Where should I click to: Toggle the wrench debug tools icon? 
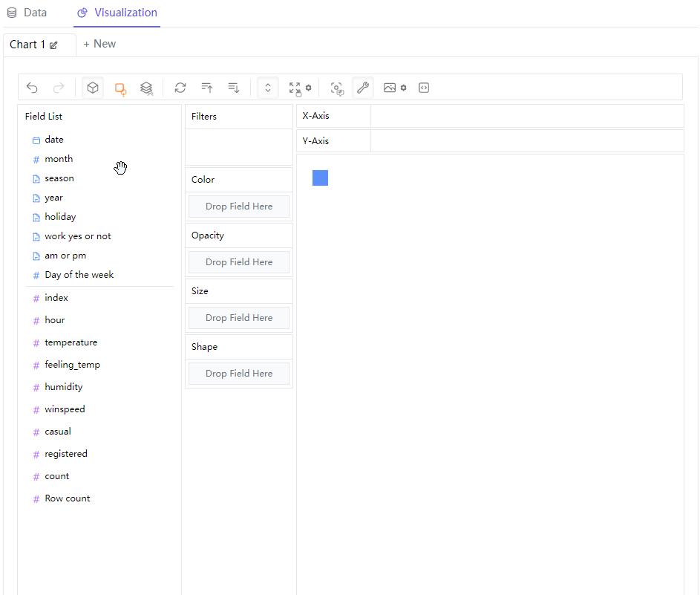(363, 88)
